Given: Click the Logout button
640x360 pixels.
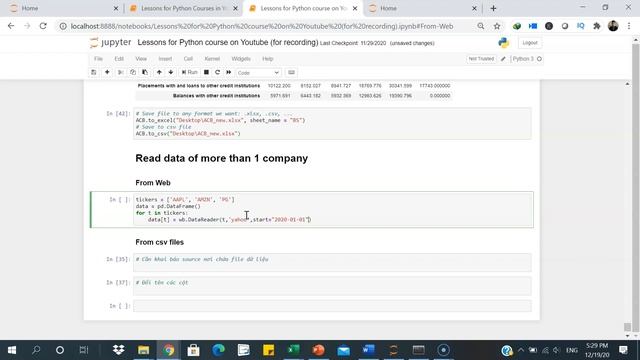Looking at the screenshot, I should click(x=530, y=42).
